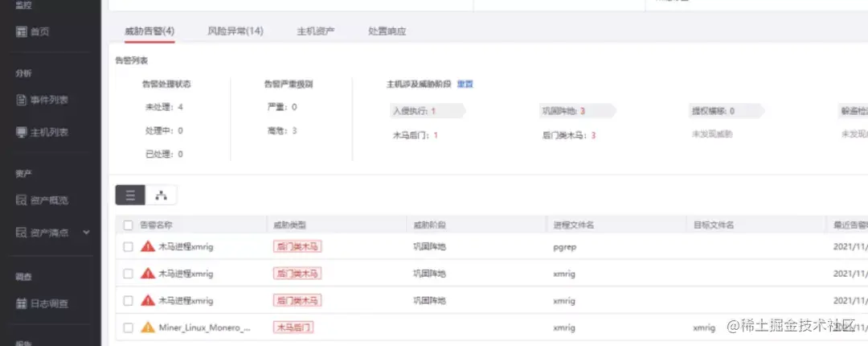Open the 风险异常(14) tab
Viewport: 868px width, 346px height.
point(235,31)
